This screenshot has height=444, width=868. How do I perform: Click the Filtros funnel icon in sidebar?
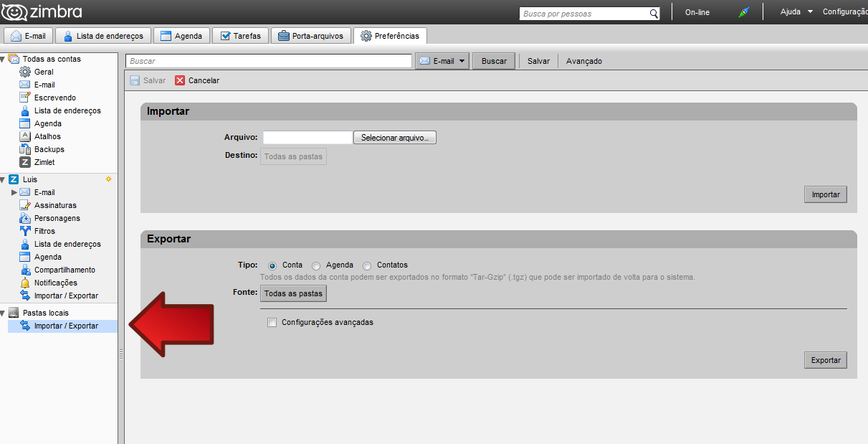coord(25,231)
